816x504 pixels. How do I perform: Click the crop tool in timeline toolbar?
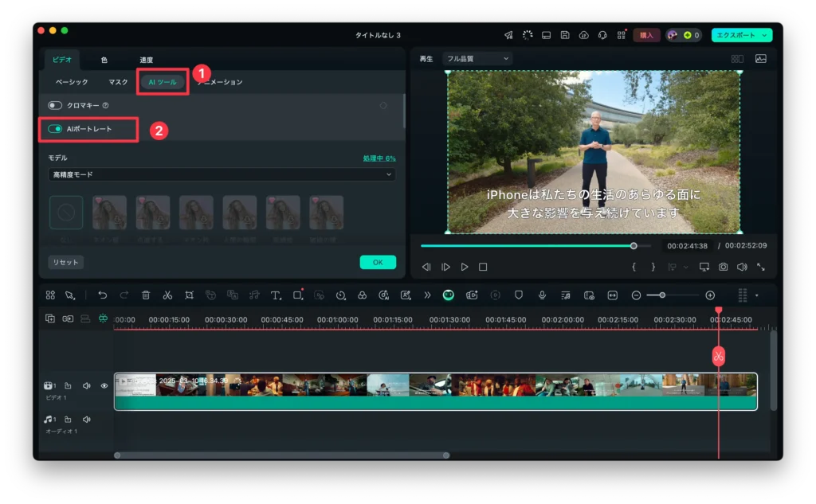[189, 295]
